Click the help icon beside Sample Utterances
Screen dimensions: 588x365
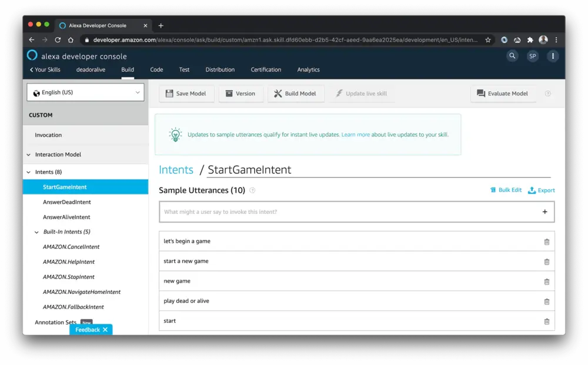(252, 190)
